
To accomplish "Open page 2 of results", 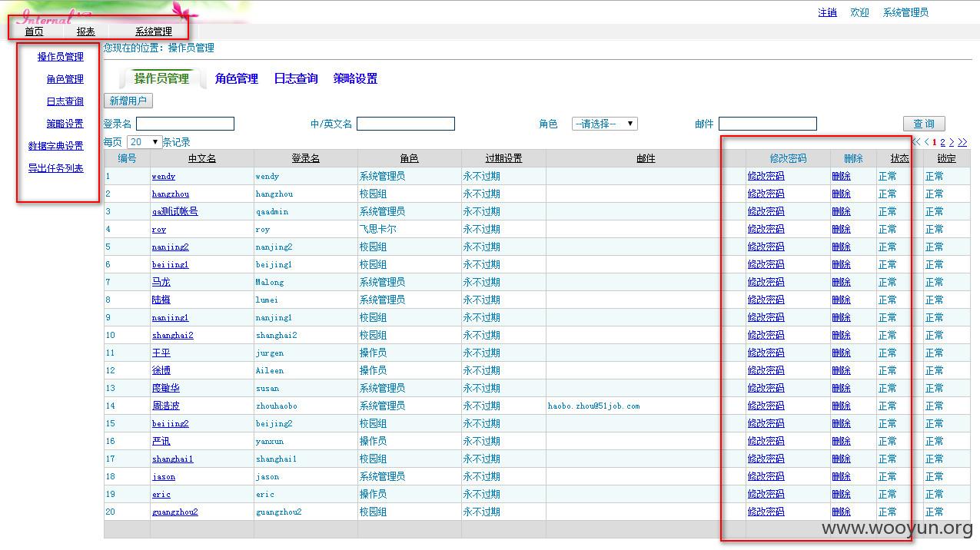I will [943, 142].
